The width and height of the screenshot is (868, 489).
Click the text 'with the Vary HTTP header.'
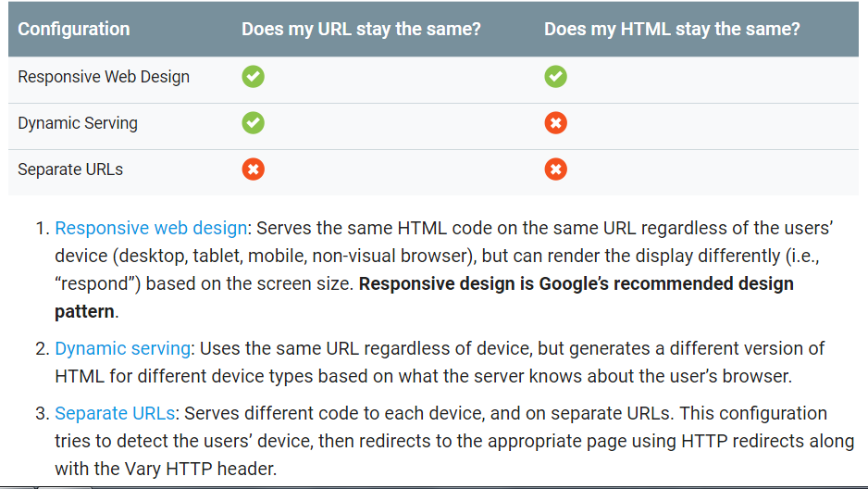click(x=166, y=469)
